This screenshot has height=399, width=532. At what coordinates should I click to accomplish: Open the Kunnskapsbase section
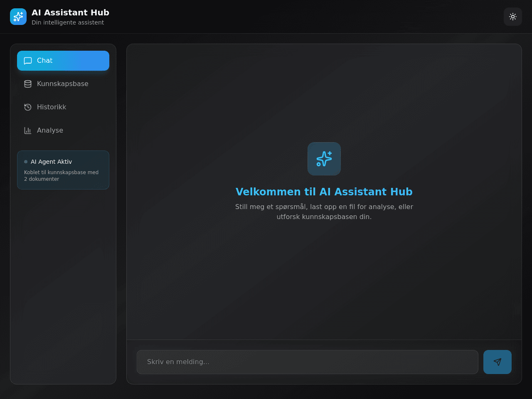(x=63, y=84)
